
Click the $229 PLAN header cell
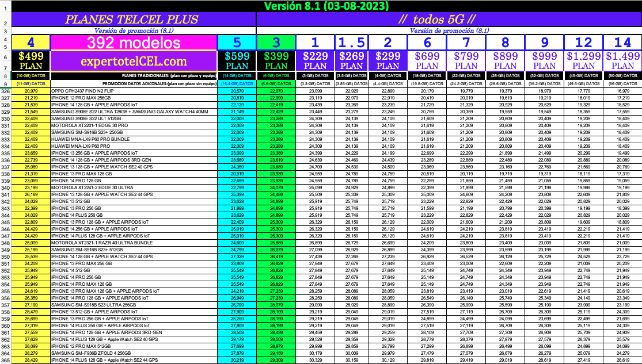[316, 62]
